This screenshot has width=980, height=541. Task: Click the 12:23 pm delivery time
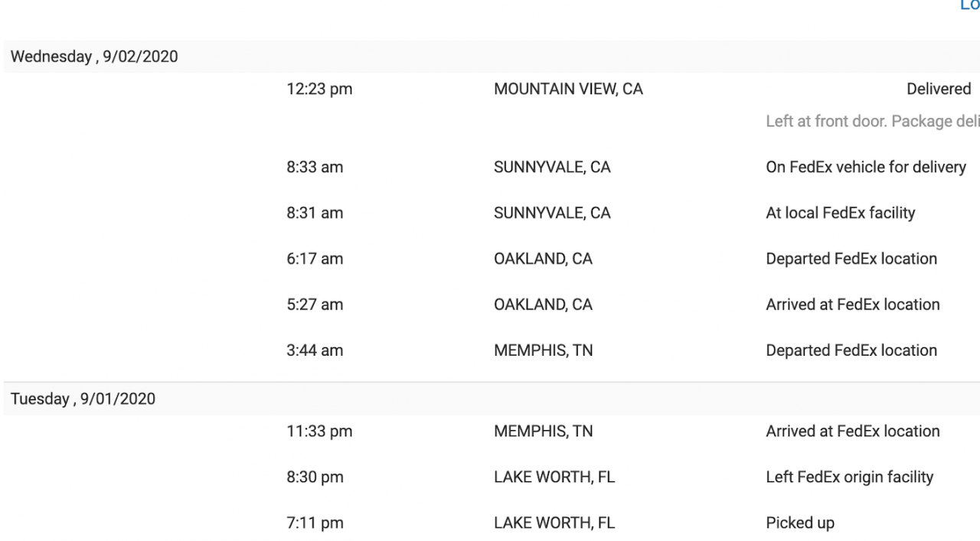point(319,89)
